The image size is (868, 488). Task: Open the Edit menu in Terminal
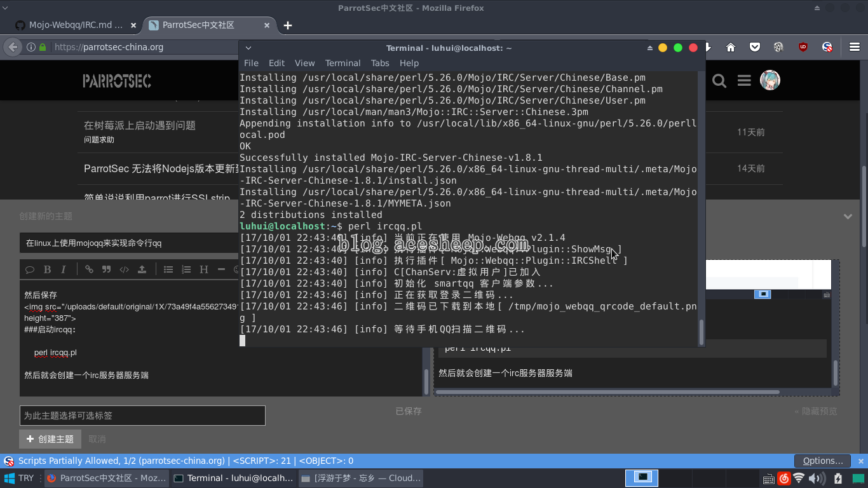tap(276, 63)
